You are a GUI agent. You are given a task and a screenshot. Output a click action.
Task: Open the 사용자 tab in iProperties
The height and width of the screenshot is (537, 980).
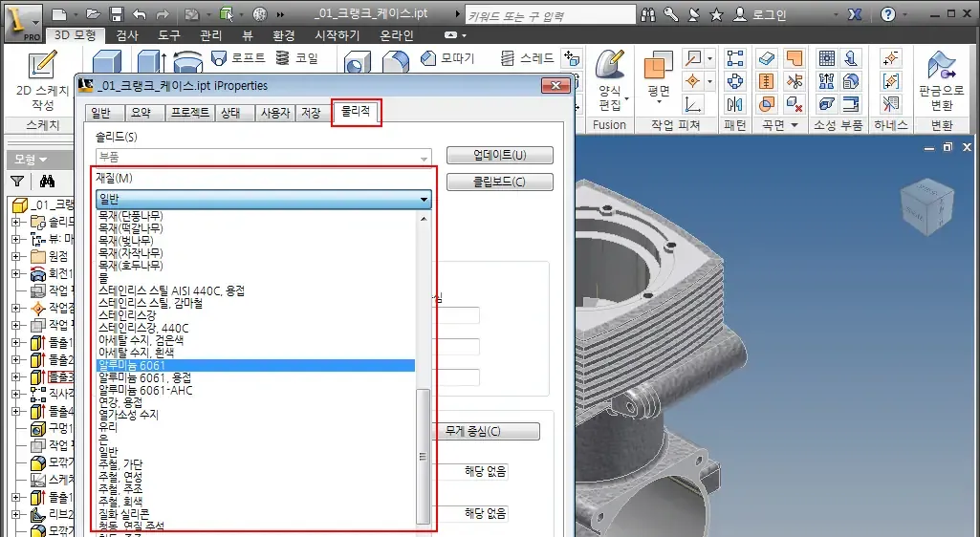coord(275,113)
